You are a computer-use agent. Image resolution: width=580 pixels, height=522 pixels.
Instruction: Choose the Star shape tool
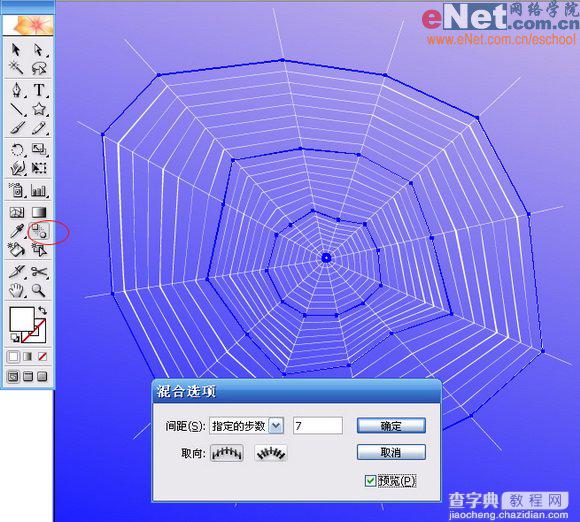tap(39, 110)
